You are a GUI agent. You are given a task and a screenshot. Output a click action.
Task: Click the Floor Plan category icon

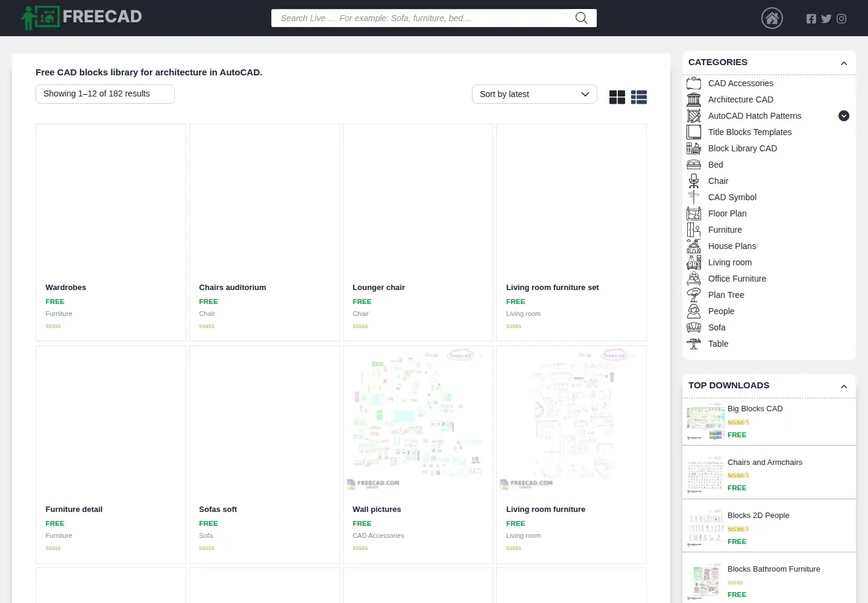coord(694,213)
